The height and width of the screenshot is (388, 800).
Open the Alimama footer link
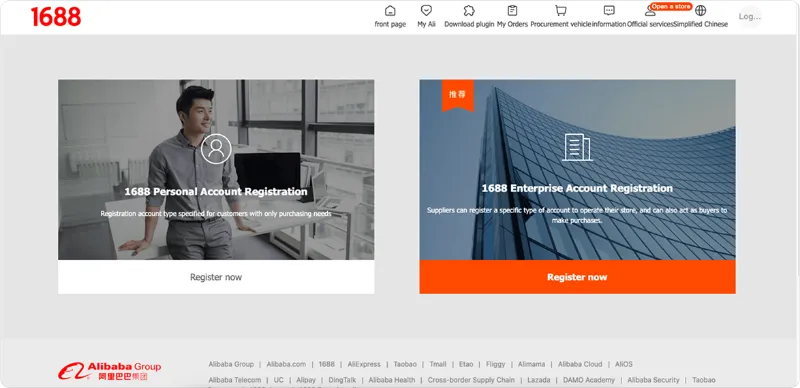[x=532, y=364]
